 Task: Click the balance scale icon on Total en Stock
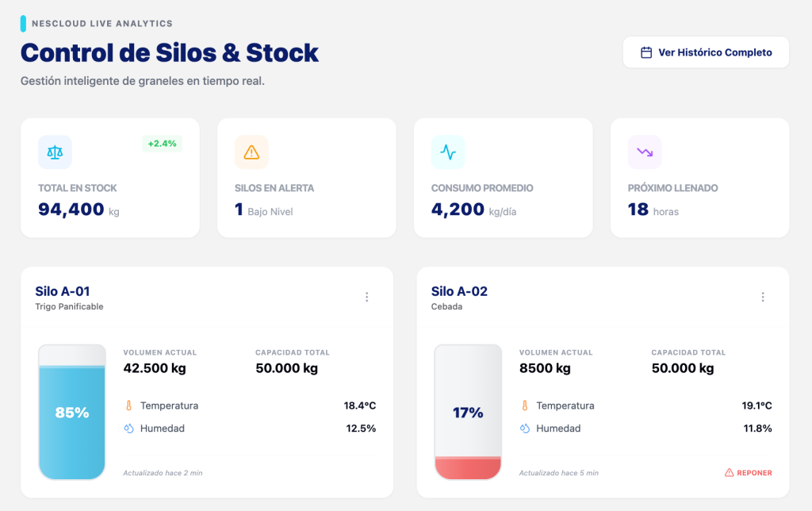(54, 152)
